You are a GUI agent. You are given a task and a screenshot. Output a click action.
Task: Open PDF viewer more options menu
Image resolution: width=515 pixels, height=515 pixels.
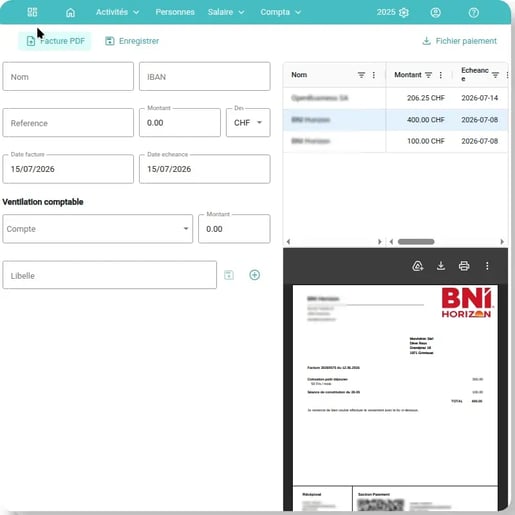[x=487, y=266]
